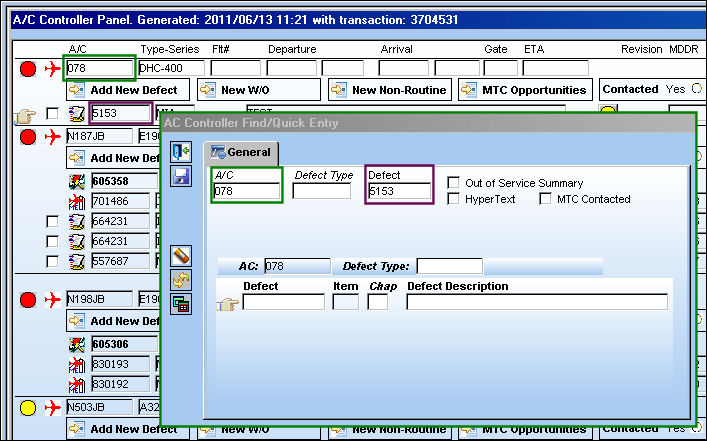Check the MTC Contacted checkbox

click(545, 199)
